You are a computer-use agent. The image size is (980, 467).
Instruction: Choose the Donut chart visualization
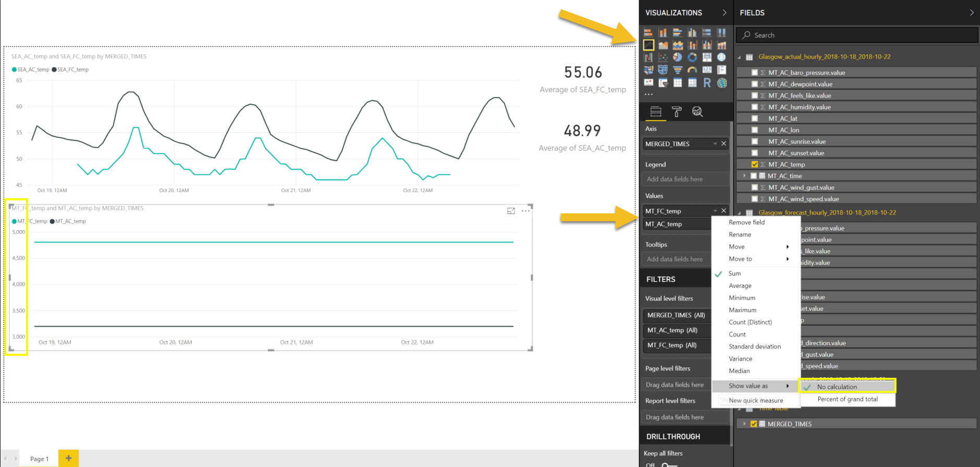[x=692, y=57]
